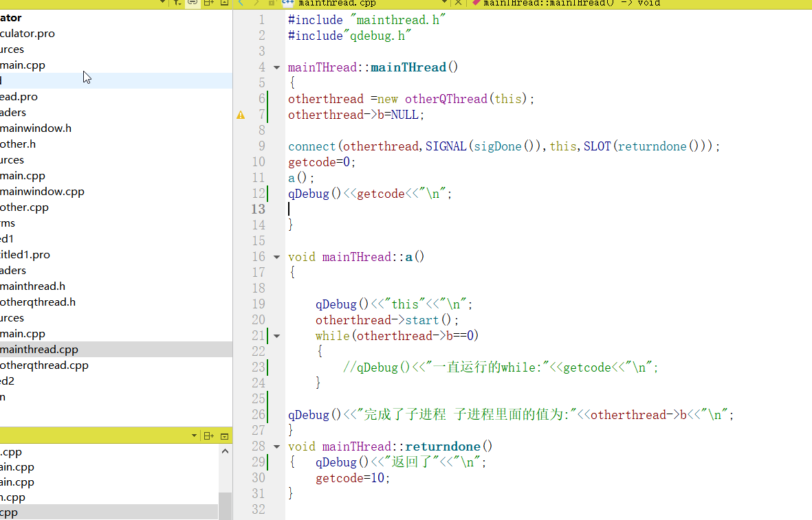
Task: Click the warning icon on line 7
Action: click(241, 115)
